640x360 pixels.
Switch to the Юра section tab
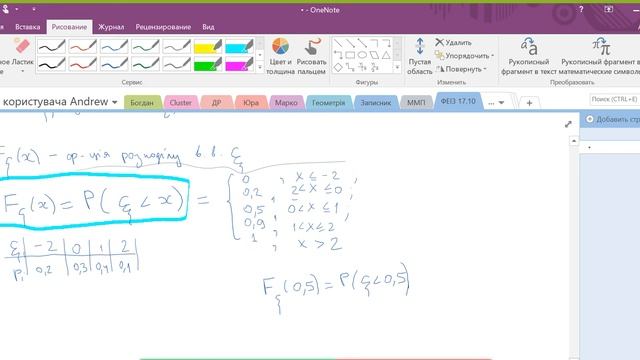[x=251, y=103]
